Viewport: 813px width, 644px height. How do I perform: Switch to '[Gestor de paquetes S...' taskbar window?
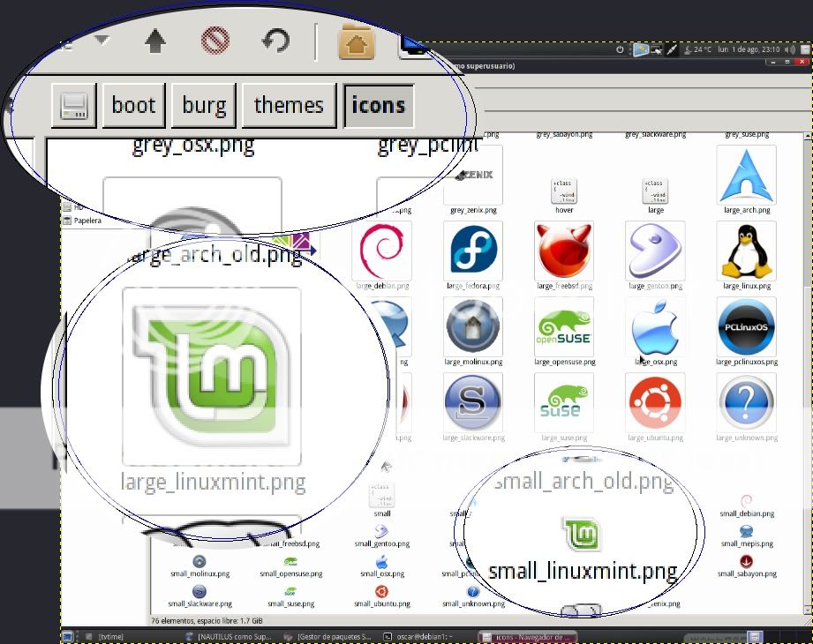(329, 637)
